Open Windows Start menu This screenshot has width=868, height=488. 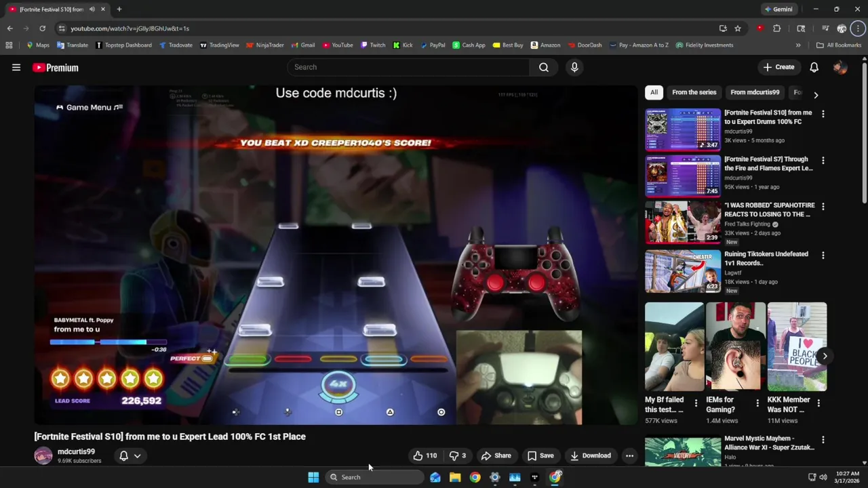[x=313, y=477]
